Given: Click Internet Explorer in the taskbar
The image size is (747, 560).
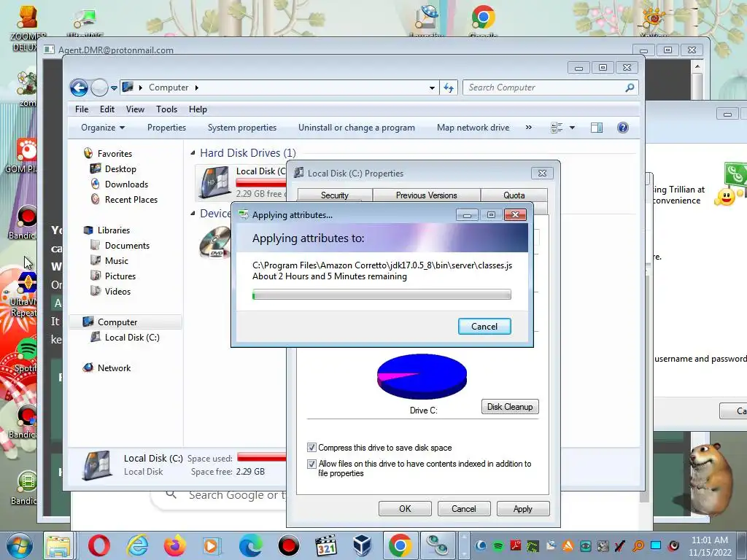Looking at the screenshot, I should pyautogui.click(x=137, y=545).
